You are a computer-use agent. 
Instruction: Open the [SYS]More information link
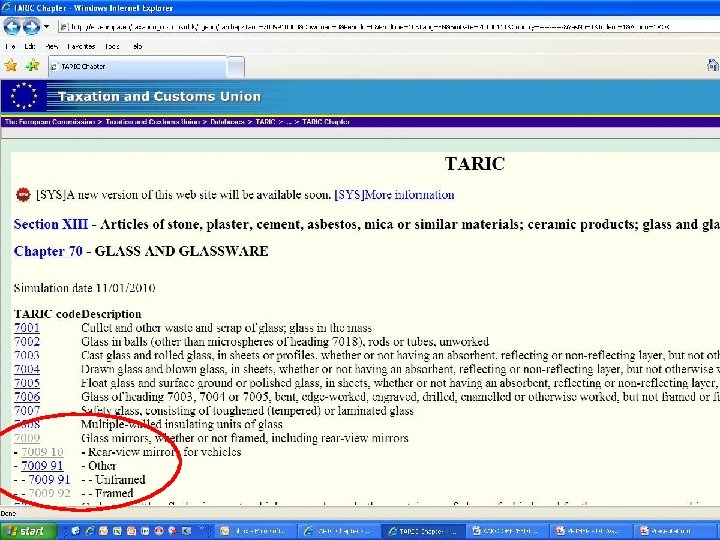pyautogui.click(x=394, y=195)
